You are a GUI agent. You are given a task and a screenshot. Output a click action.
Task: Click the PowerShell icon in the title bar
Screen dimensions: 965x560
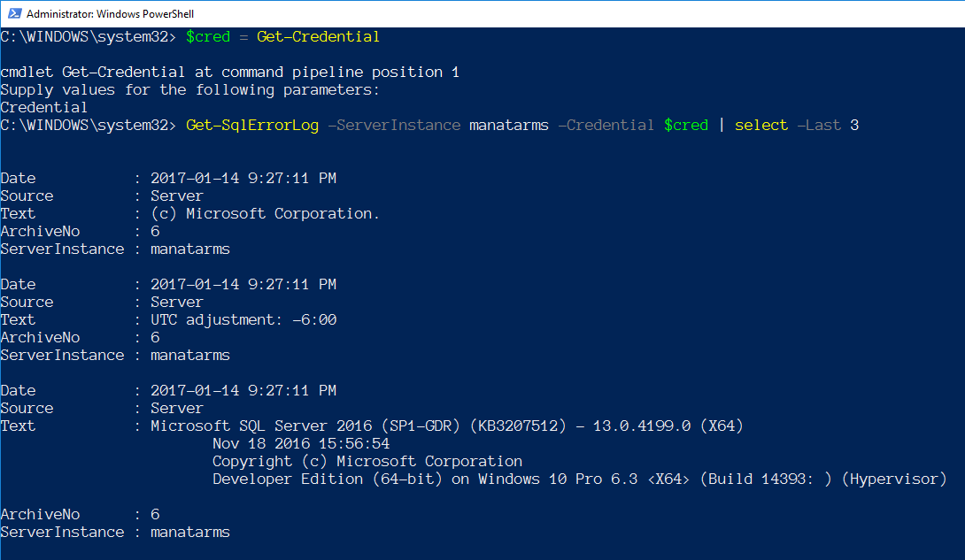pos(13,13)
